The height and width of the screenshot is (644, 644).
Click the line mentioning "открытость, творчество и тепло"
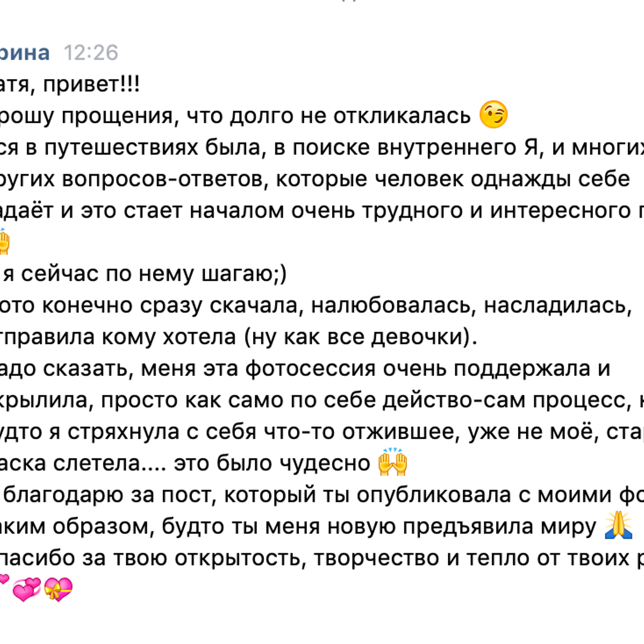322,558
